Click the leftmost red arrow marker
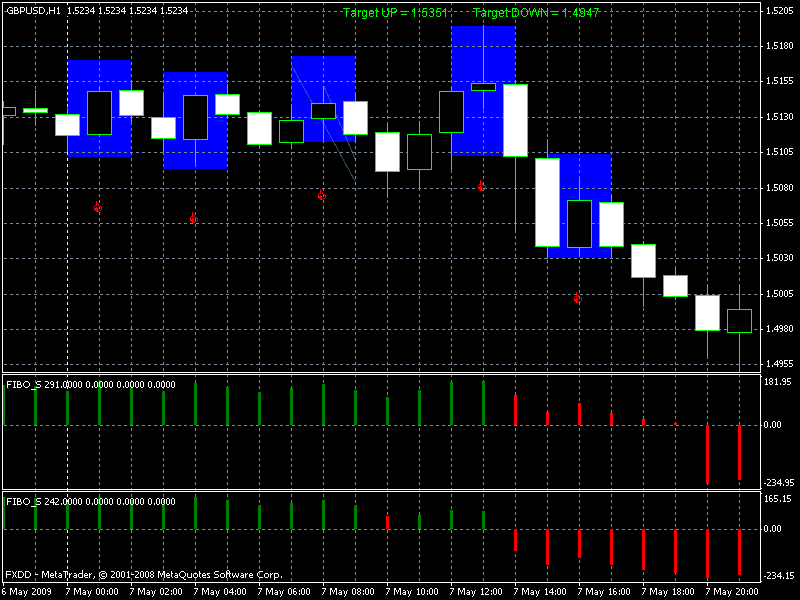The image size is (800, 600). [98, 207]
